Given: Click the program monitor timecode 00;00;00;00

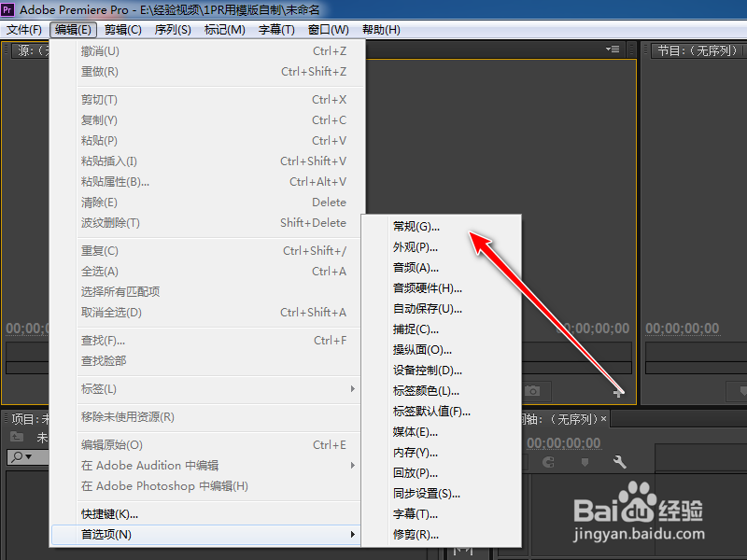Looking at the screenshot, I should 683,329.
